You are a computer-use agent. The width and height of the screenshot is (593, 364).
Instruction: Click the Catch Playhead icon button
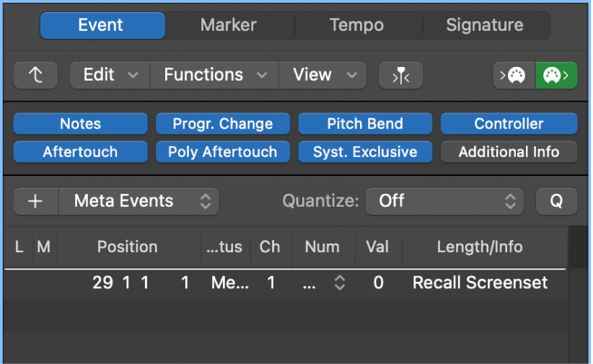click(401, 75)
